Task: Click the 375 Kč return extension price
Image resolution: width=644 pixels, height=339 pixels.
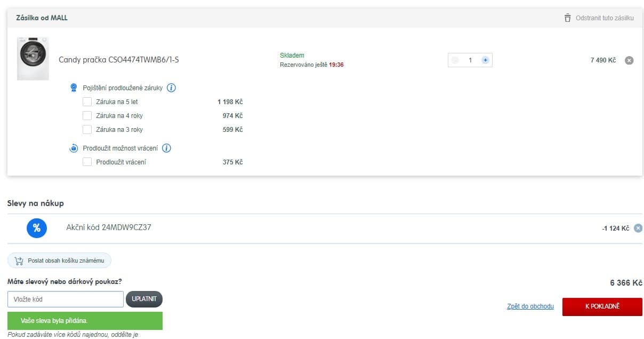Action: pyautogui.click(x=233, y=162)
